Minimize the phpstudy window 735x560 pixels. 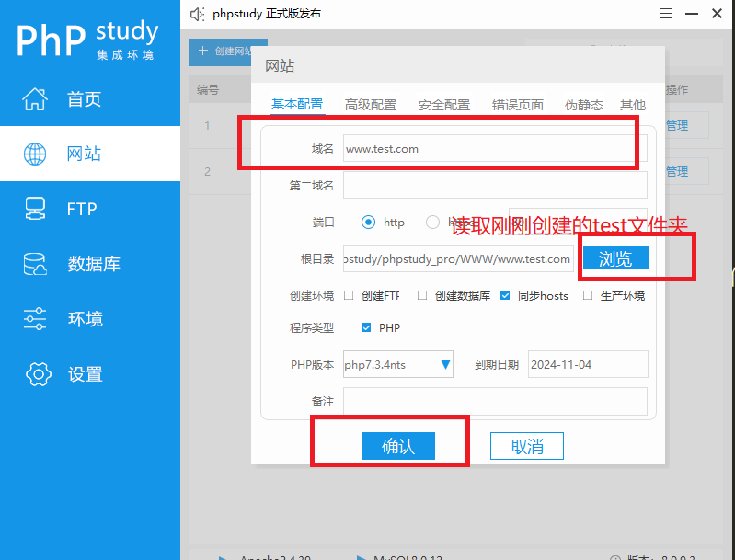(692, 14)
